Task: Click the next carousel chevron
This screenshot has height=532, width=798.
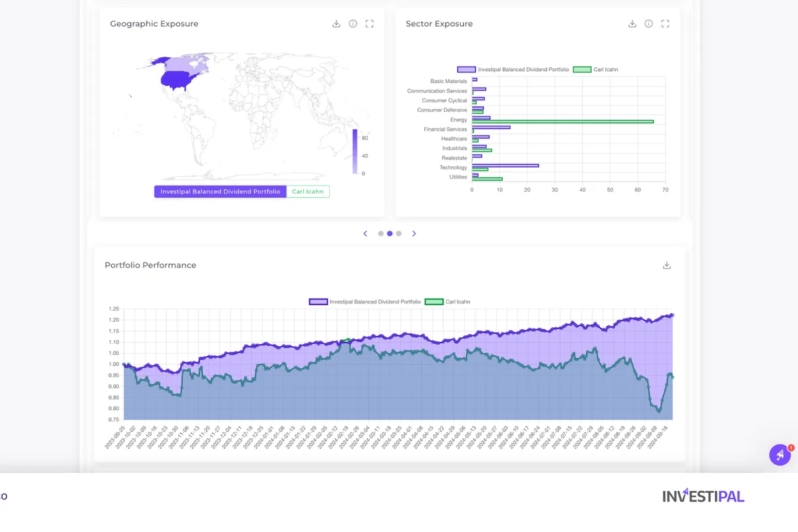Action: pos(414,233)
